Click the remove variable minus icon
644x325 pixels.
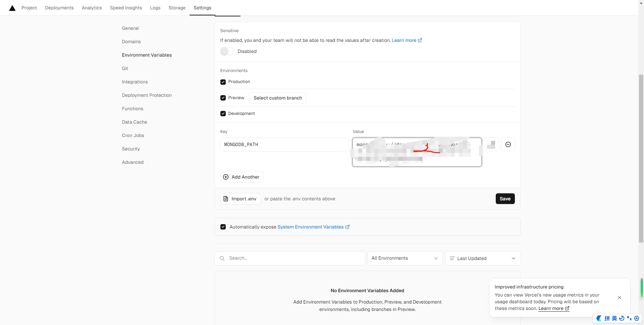(x=508, y=144)
